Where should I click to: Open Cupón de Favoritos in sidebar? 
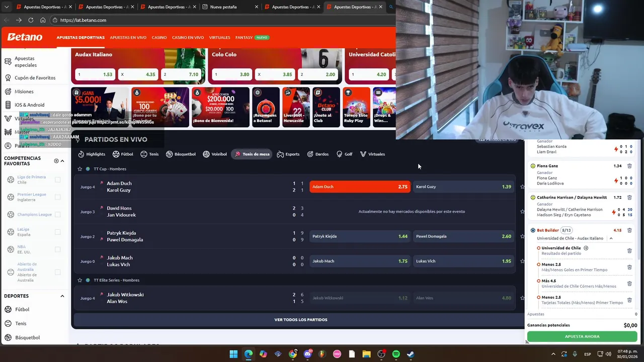pyautogui.click(x=30, y=78)
